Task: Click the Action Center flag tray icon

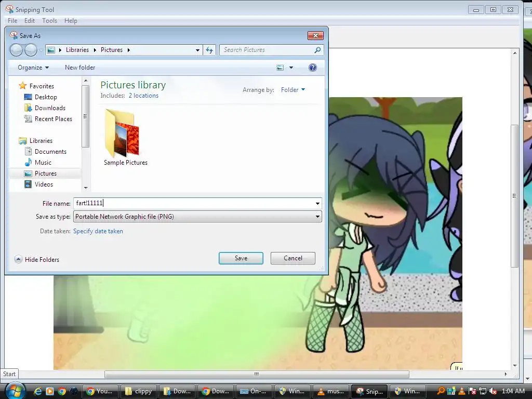Action: tap(472, 391)
